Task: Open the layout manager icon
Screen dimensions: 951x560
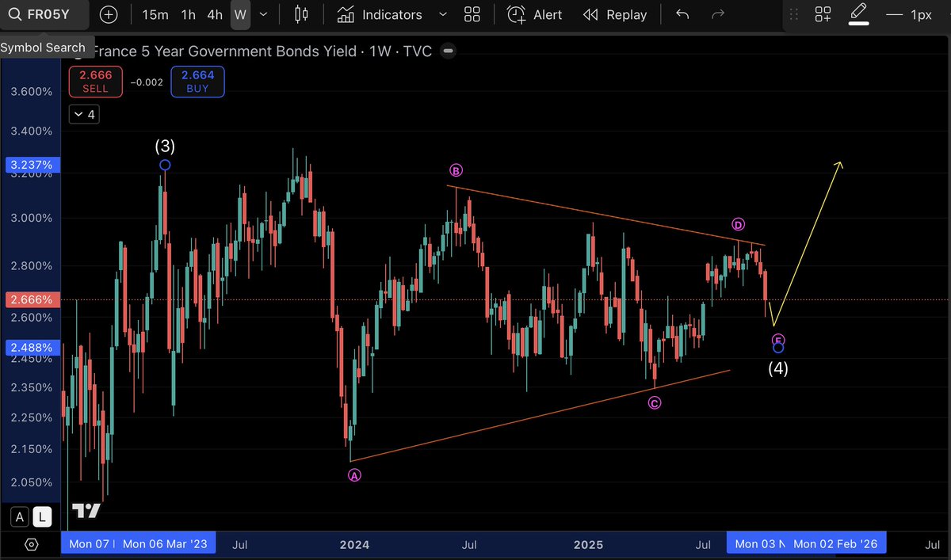Action: [823, 13]
